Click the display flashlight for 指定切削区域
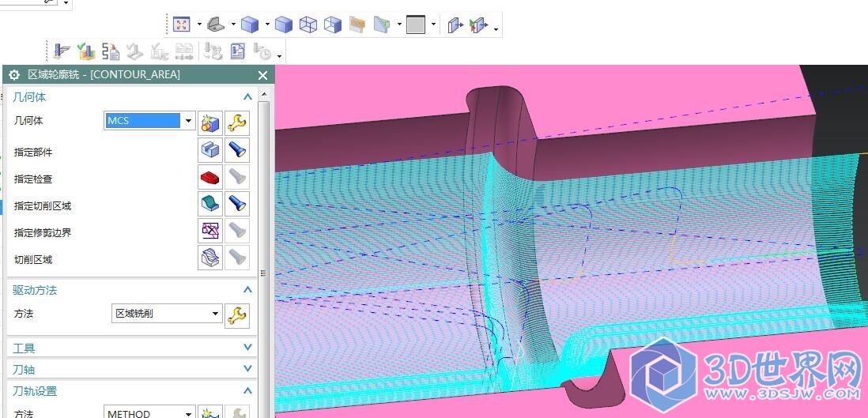This screenshot has height=418, width=868. pyautogui.click(x=237, y=204)
